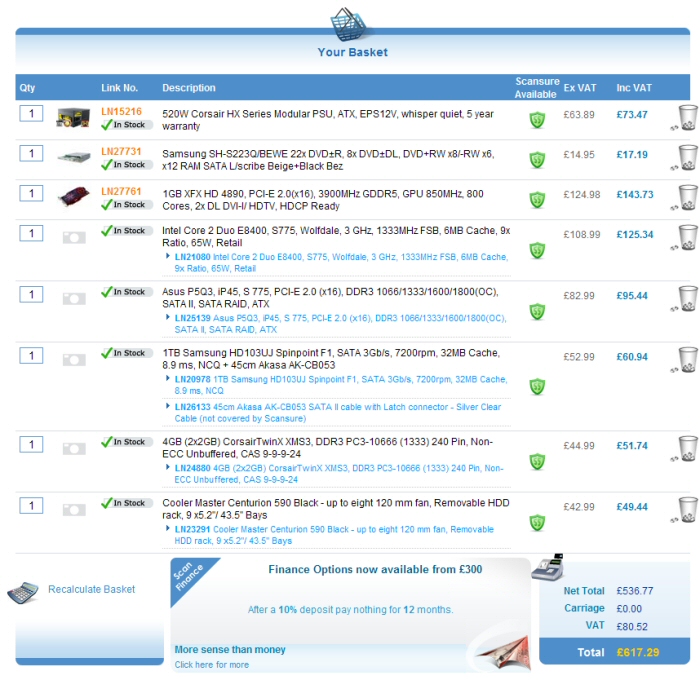Click 'Click here for more' finance link
The image size is (700, 680).
point(211,664)
